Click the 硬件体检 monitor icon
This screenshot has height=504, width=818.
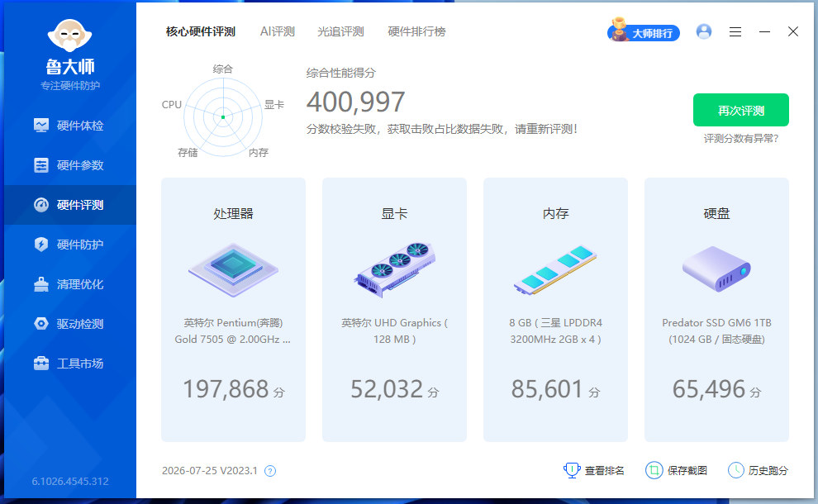click(x=41, y=126)
